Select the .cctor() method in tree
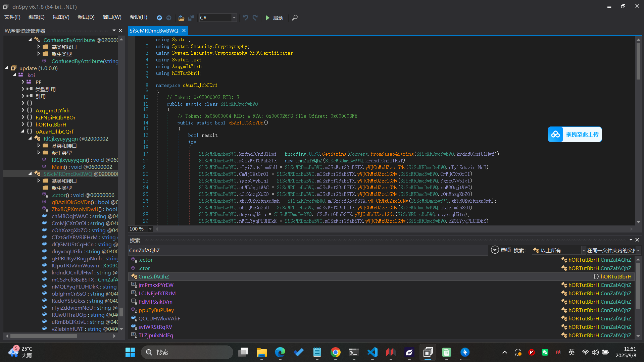644x362 pixels. point(83,195)
